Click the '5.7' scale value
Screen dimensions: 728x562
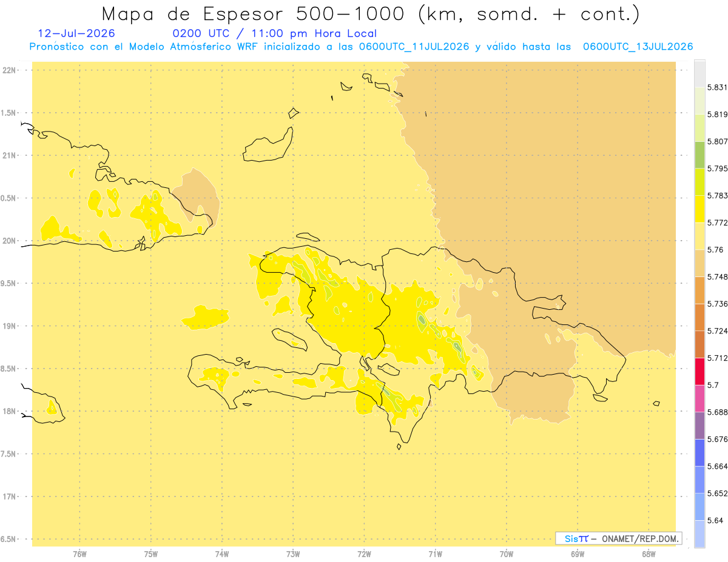point(713,385)
